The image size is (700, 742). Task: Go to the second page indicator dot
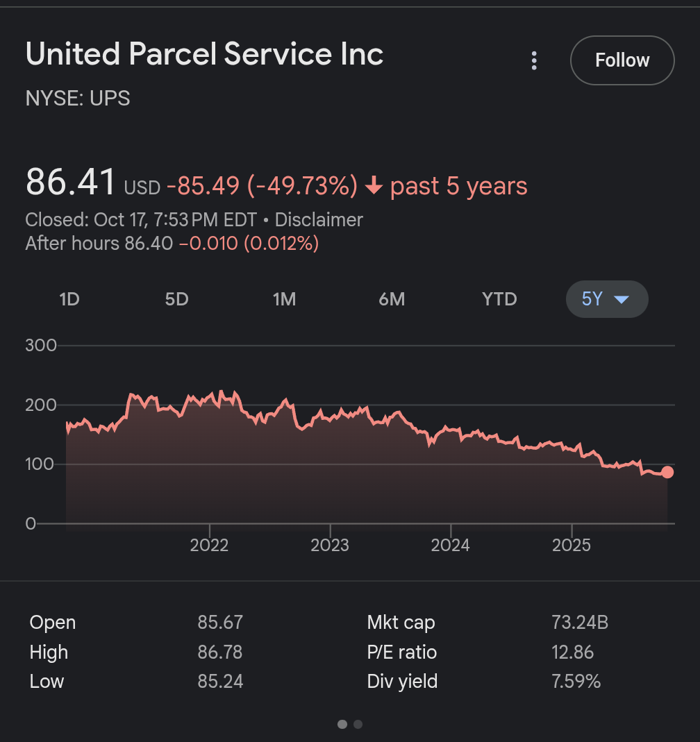point(358,724)
